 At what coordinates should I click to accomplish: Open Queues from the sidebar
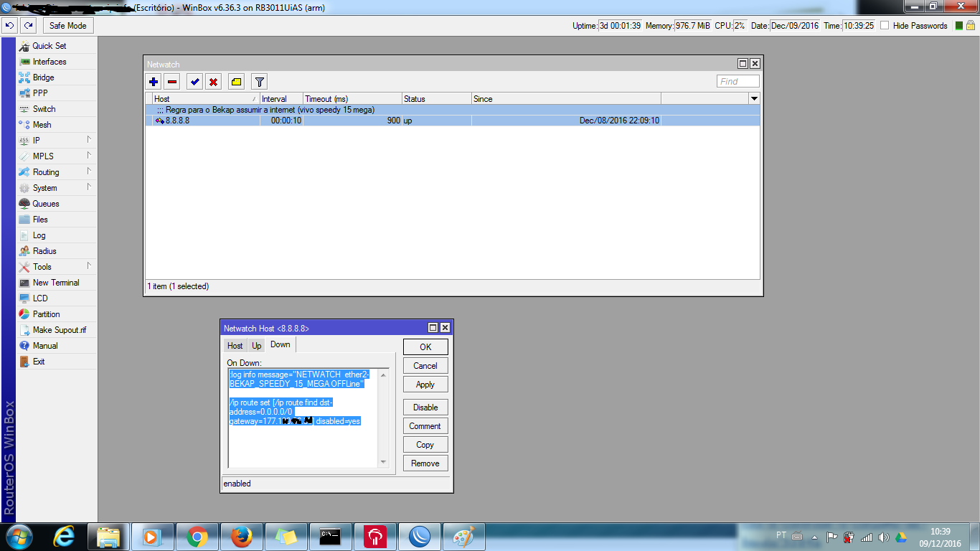pos(56,204)
